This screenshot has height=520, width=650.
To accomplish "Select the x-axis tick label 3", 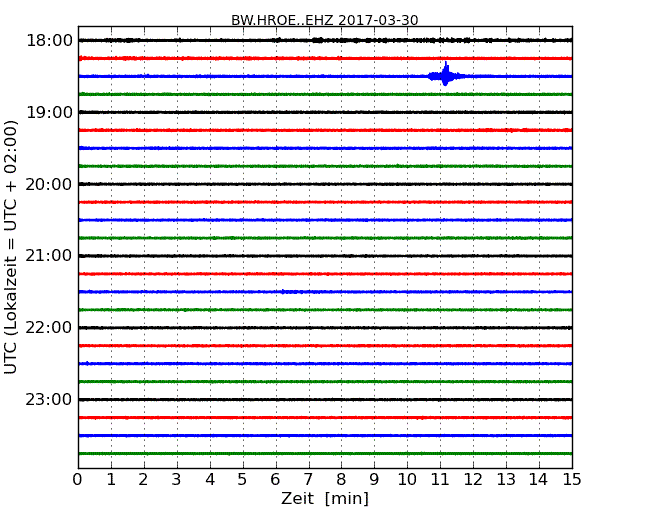I will point(177,480).
